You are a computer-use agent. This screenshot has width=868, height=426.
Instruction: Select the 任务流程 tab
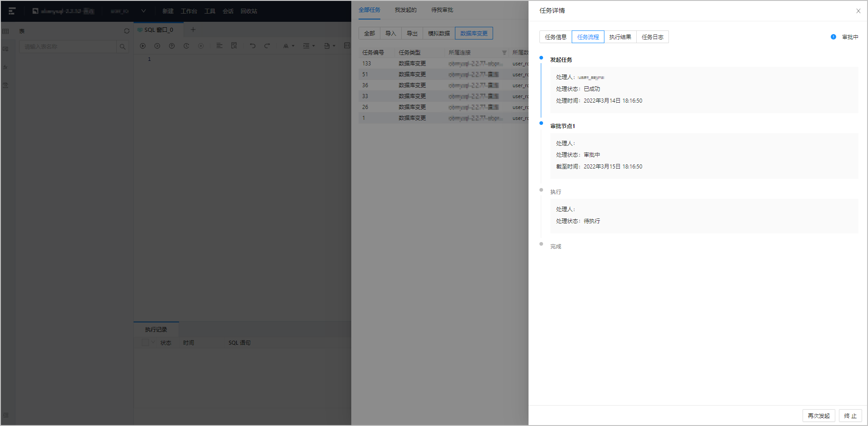588,37
